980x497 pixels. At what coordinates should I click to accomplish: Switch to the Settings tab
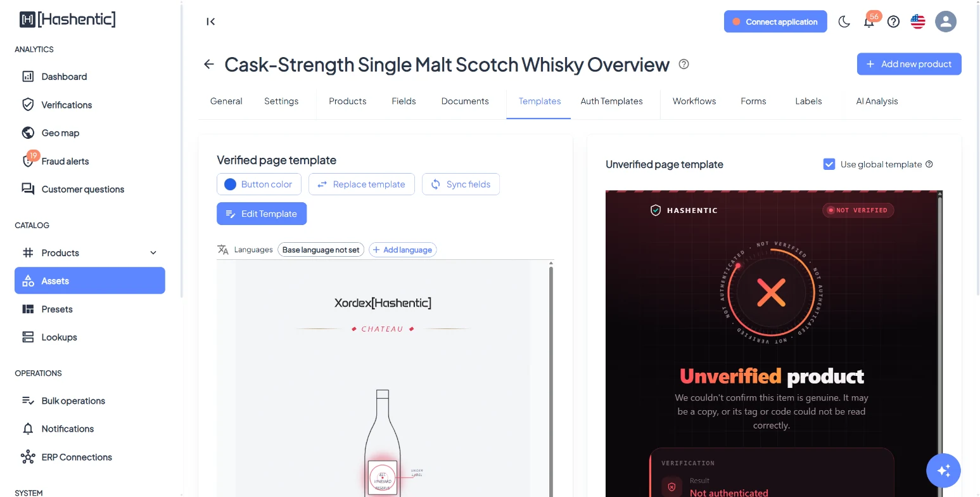(x=281, y=101)
